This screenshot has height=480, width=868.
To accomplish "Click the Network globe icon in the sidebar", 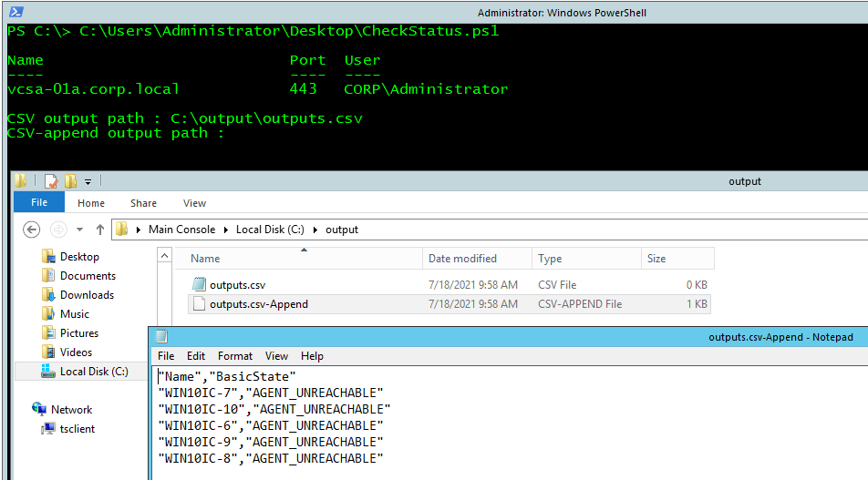I will [x=39, y=409].
